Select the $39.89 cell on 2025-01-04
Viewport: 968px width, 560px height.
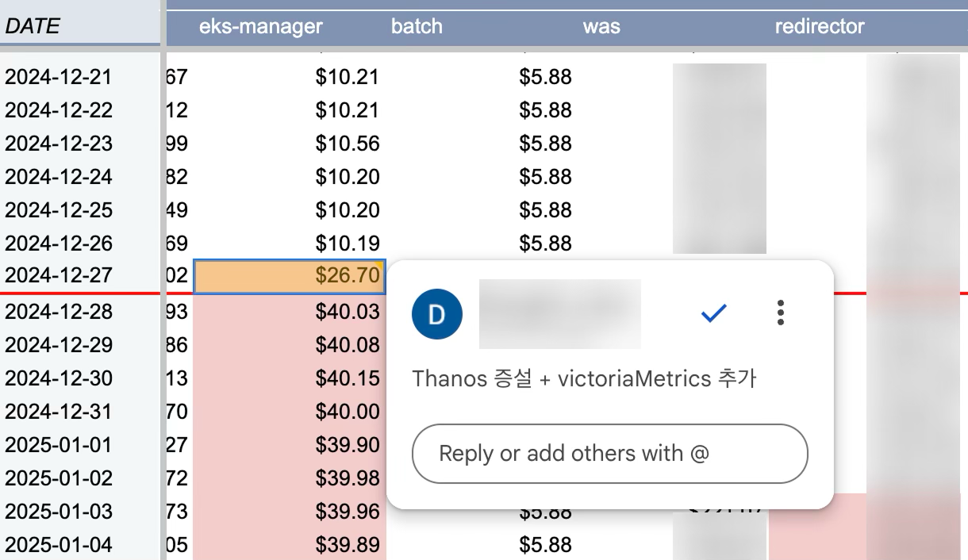coord(290,545)
